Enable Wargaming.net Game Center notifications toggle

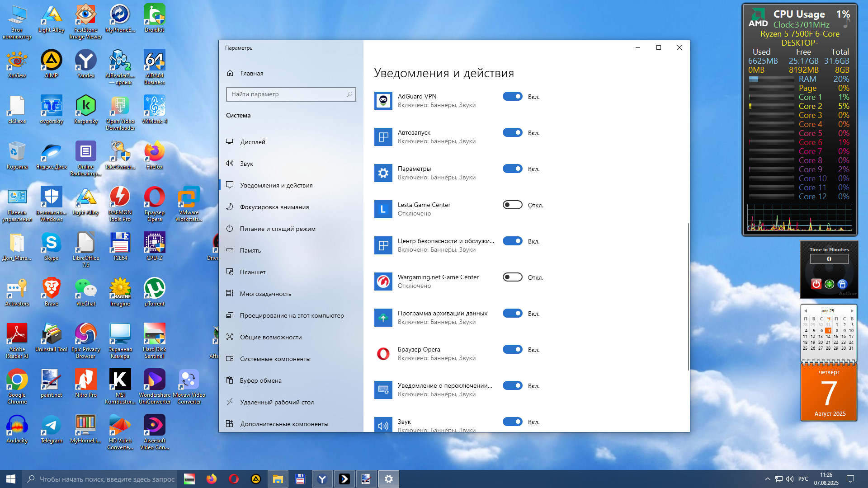513,277
